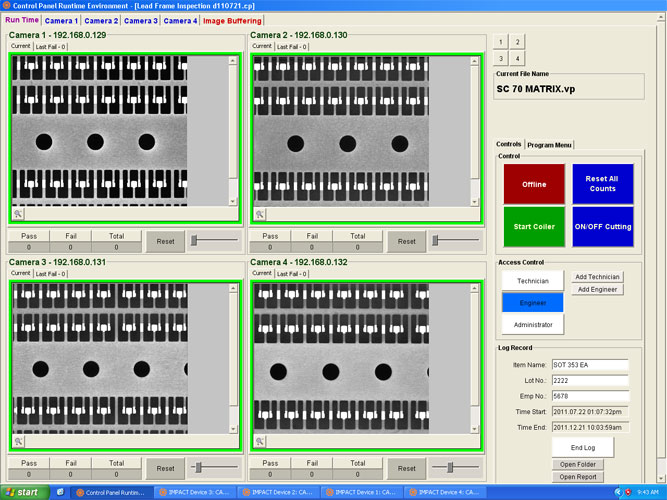This screenshot has height=500, width=667.
Task: Select the Engineer access level
Action: (x=533, y=302)
